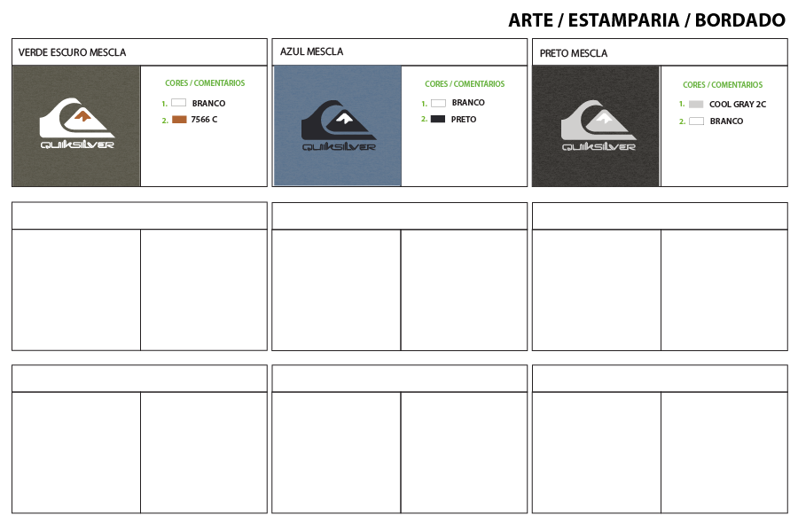
Task: Click the BRANCO label in Preto Mescla panel
Action: tap(726, 121)
